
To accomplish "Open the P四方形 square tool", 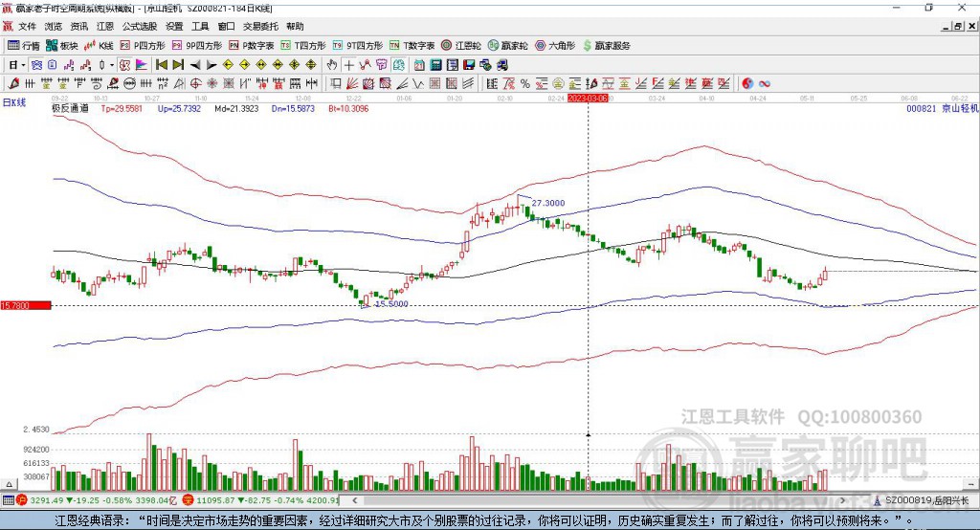I will (x=143, y=46).
